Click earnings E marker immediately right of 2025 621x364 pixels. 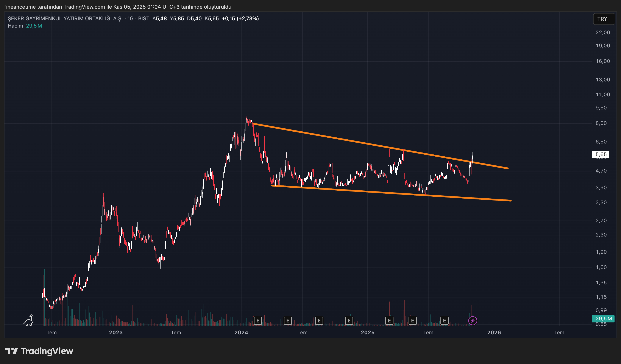click(389, 321)
